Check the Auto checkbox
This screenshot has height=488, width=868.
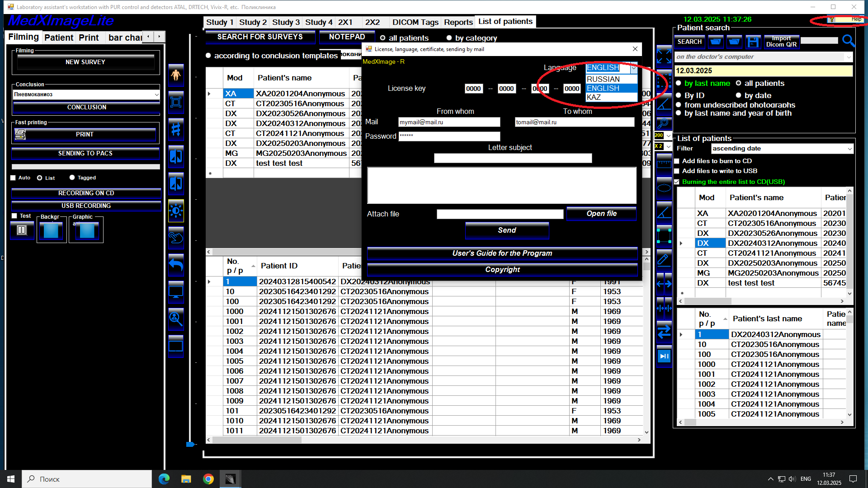[x=13, y=178]
